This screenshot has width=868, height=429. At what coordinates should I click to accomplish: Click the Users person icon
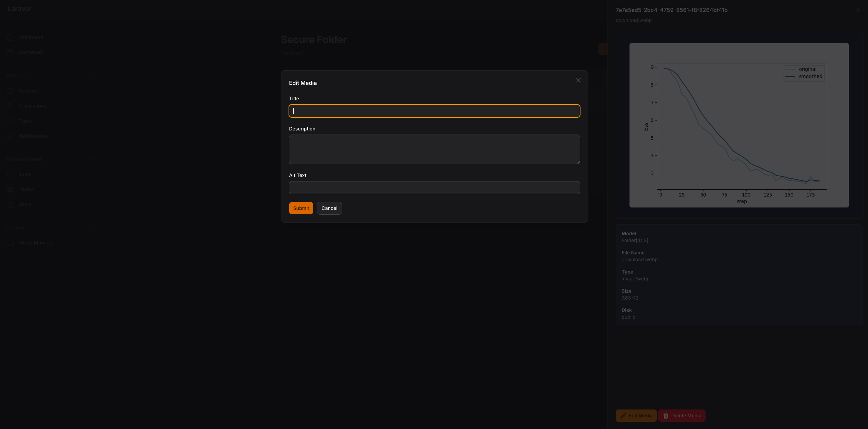[10, 204]
